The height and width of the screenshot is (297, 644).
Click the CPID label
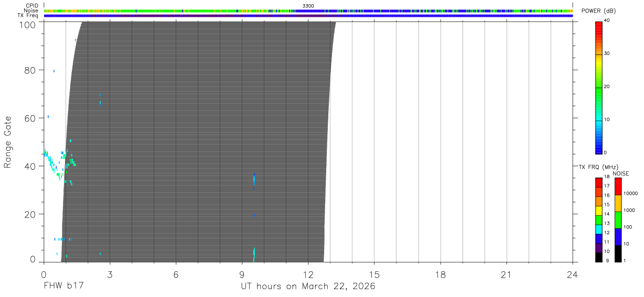pos(31,6)
